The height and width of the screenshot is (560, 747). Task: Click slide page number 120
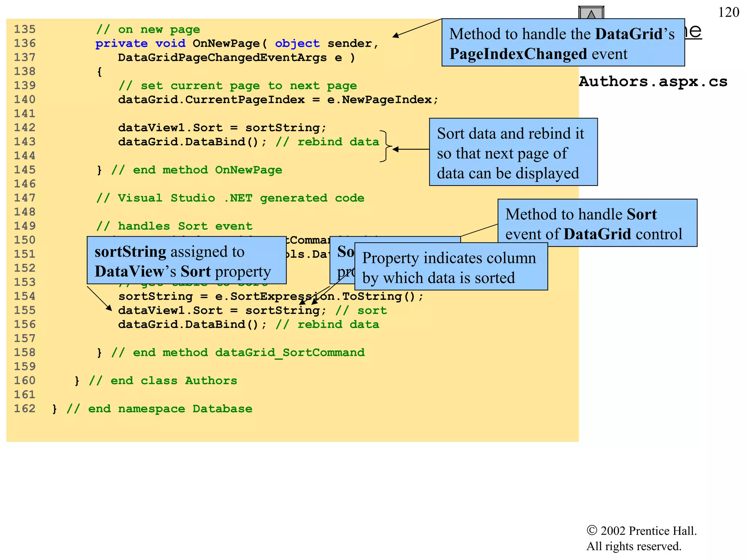click(728, 12)
